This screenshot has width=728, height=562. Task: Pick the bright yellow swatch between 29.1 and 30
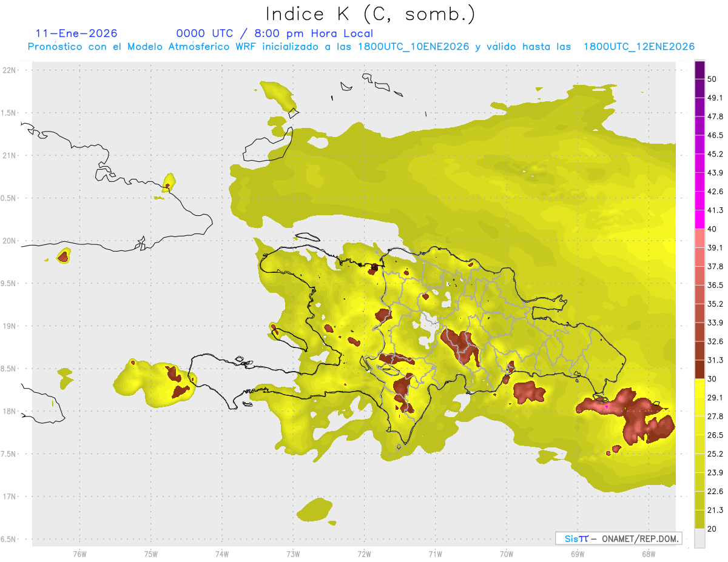tap(699, 388)
